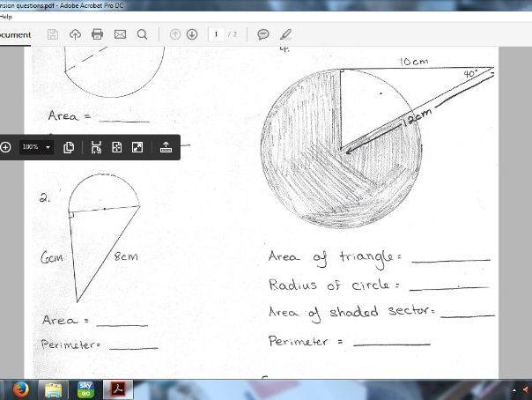
Task: Click the copy pages icon in floating toolbar
Action: pos(69,147)
